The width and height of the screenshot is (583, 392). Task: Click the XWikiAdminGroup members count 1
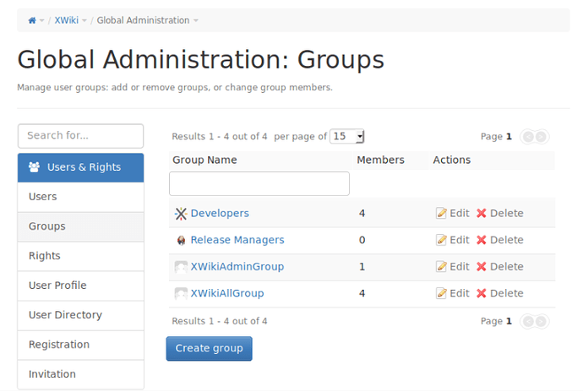(x=362, y=267)
